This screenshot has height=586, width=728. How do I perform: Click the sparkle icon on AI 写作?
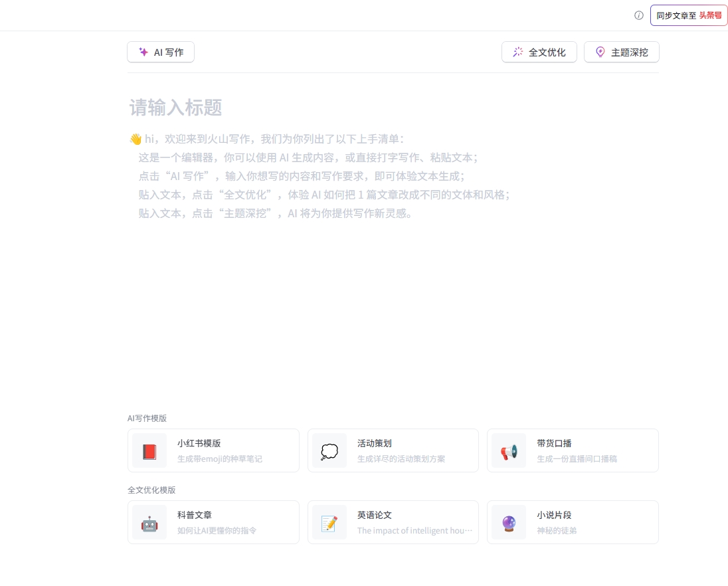click(143, 52)
